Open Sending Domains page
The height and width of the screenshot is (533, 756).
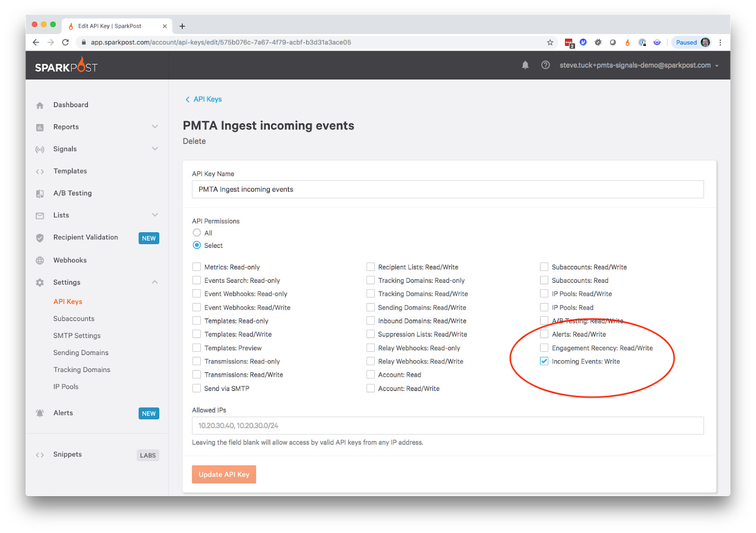point(81,353)
